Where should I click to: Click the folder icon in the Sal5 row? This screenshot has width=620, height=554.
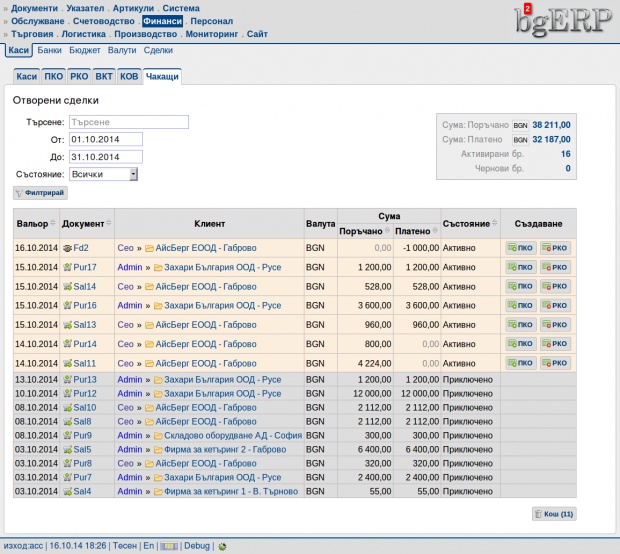pos(158,450)
